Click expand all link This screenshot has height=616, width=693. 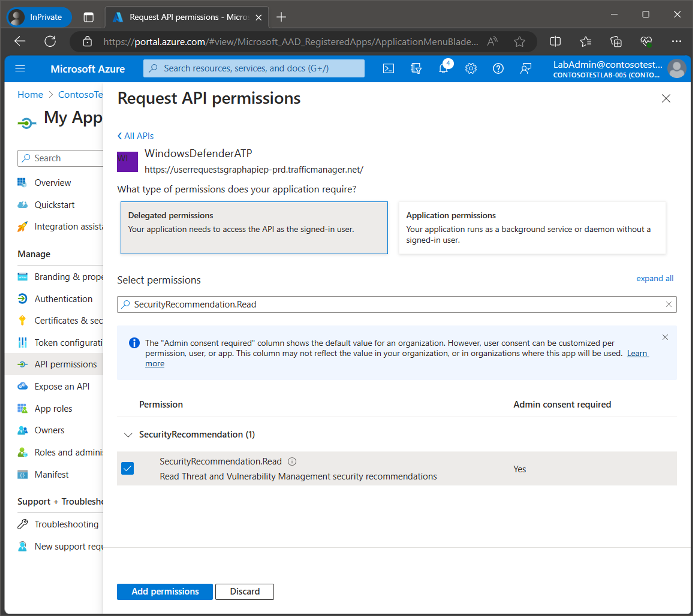(x=655, y=279)
